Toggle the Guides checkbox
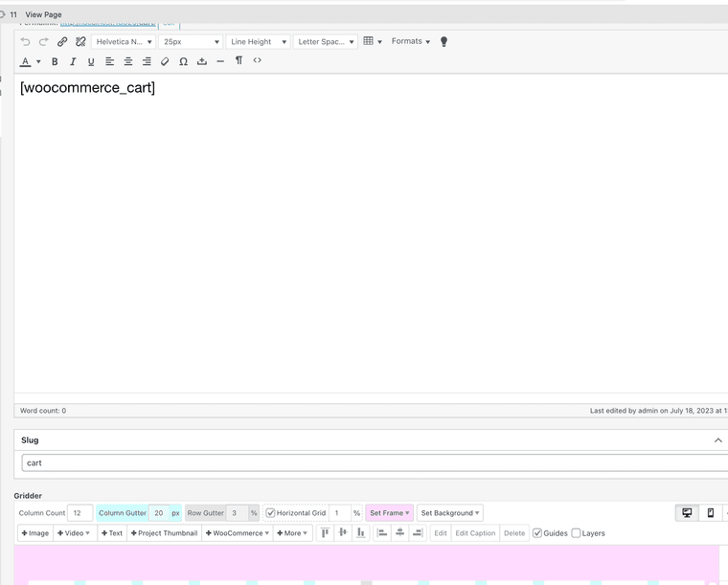Screen dimensions: 728x585 (537, 533)
